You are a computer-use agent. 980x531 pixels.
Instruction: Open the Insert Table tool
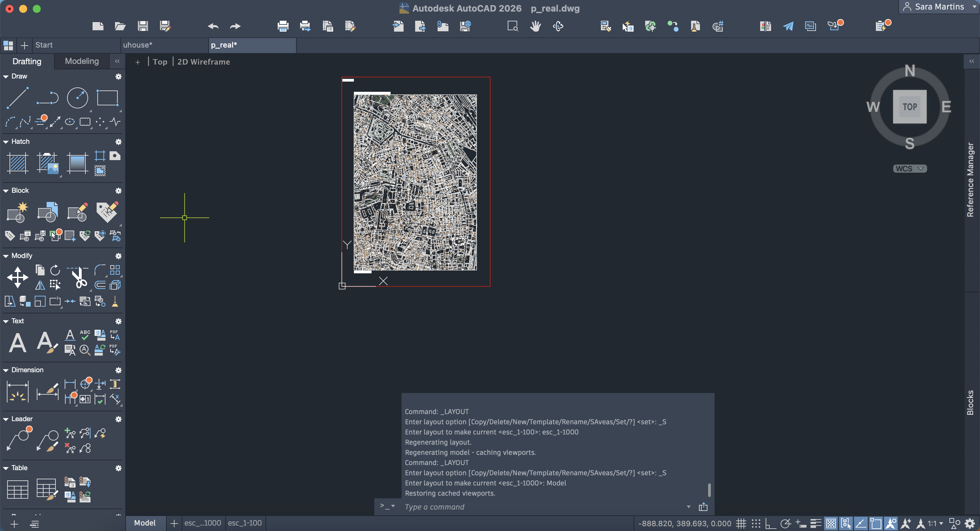click(17, 489)
